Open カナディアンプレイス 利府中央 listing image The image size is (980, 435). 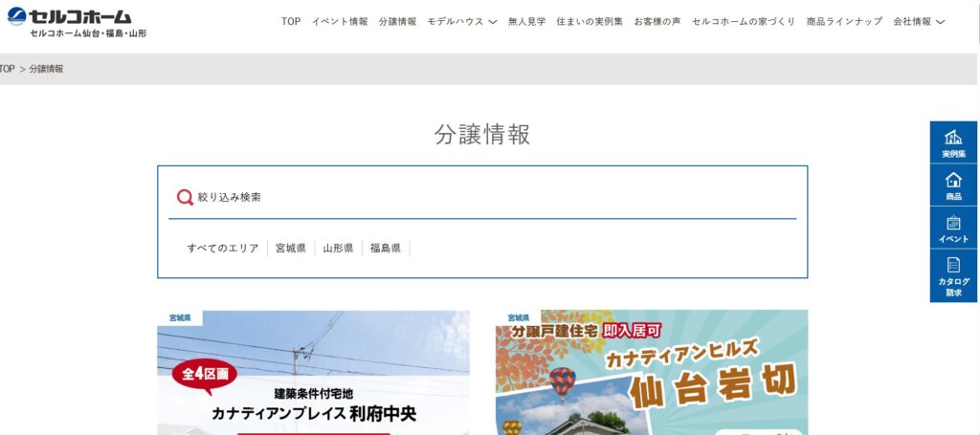pyautogui.click(x=313, y=373)
